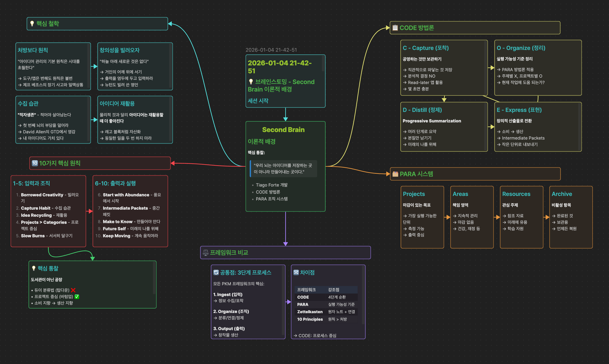
Task: Click the refresh icon next to 공통점 heading
Action: (x=216, y=272)
